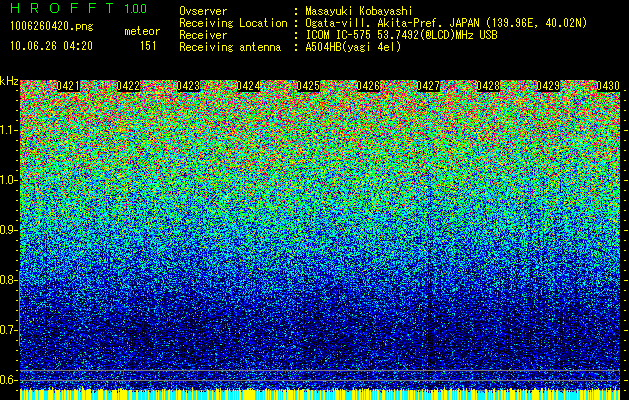
Task: Click the 0428 time marker
Action: click(x=488, y=86)
